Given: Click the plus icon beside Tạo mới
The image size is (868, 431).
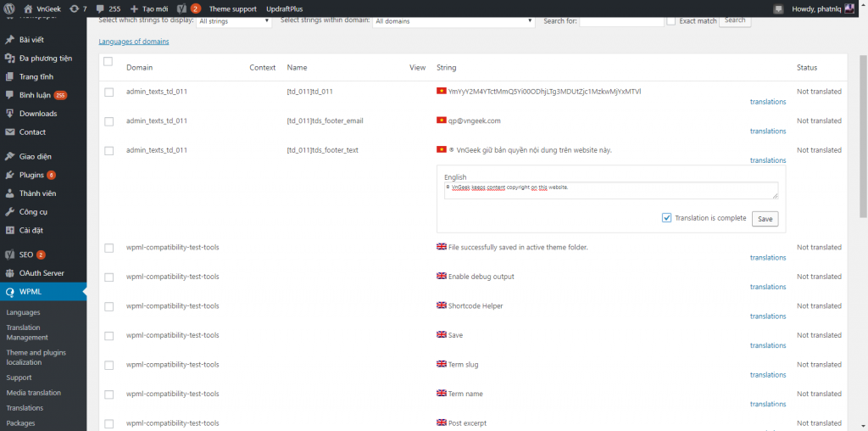Looking at the screenshot, I should (x=134, y=8).
